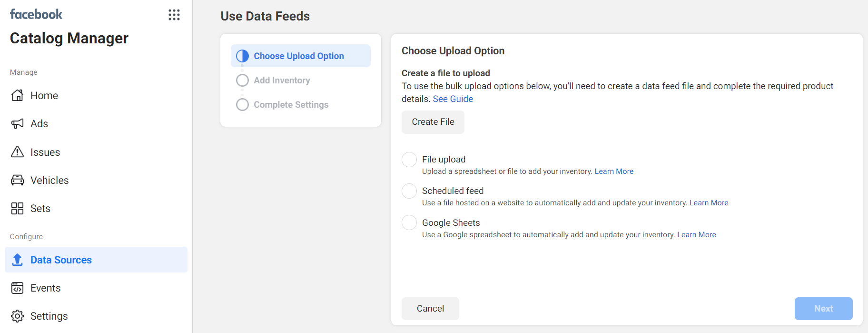The width and height of the screenshot is (868, 333).
Task: Select Data Sources in the sidebar
Action: (x=96, y=260)
